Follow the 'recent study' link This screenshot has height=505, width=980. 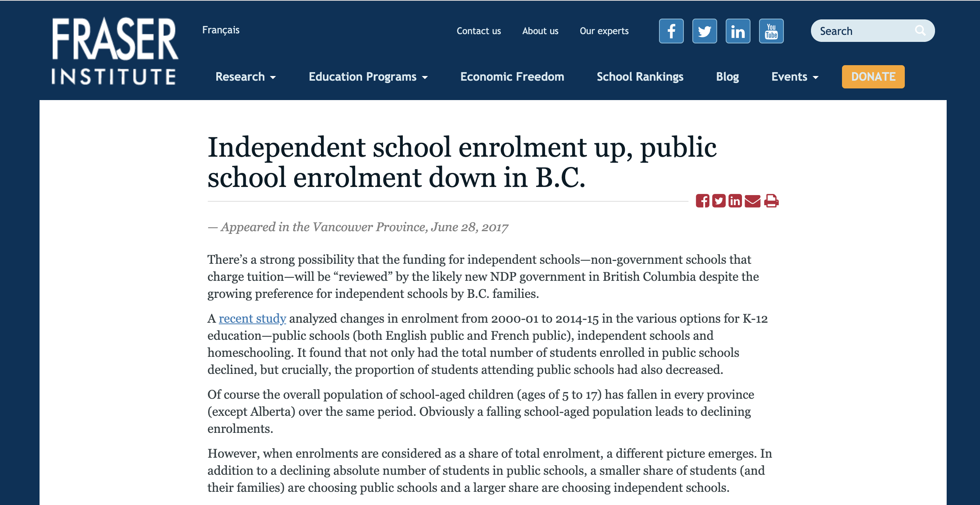point(252,318)
